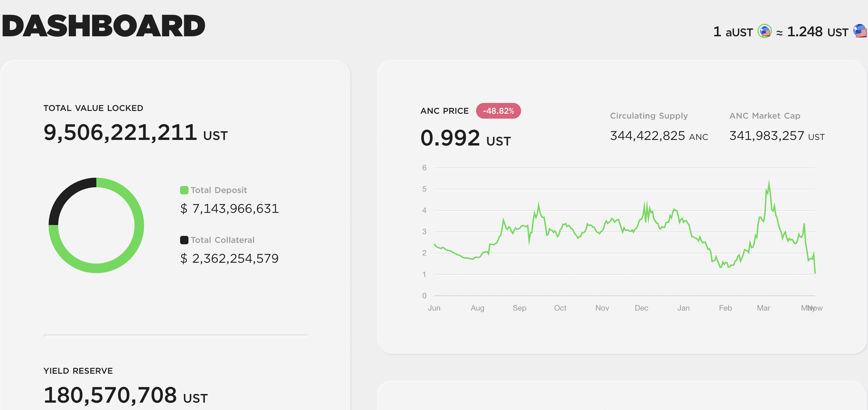Click the March peak on price chart
This screenshot has width=868, height=410.
tap(769, 182)
